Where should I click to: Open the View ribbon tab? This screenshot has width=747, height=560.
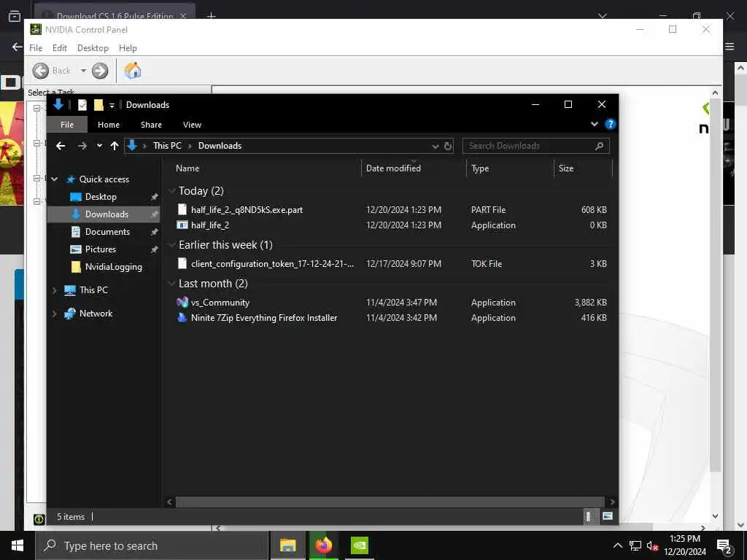[192, 125]
